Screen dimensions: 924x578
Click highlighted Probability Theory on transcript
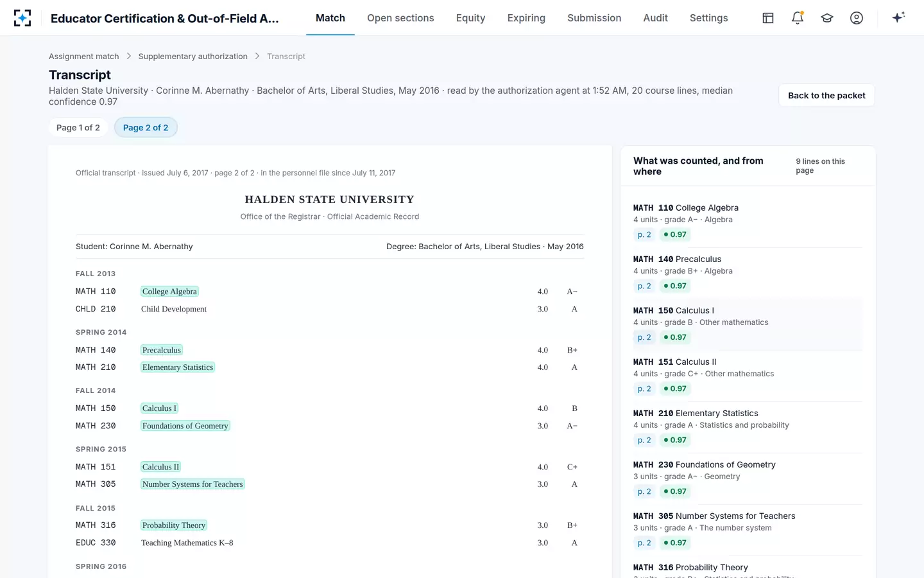click(174, 525)
